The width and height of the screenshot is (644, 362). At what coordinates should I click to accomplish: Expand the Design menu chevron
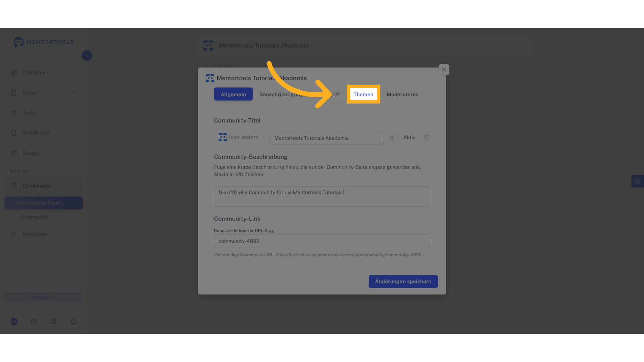tap(74, 153)
